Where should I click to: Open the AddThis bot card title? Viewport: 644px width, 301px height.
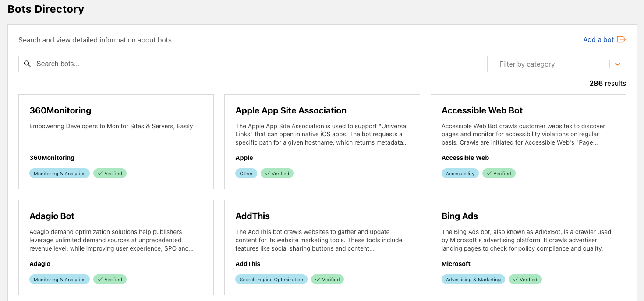pos(252,216)
